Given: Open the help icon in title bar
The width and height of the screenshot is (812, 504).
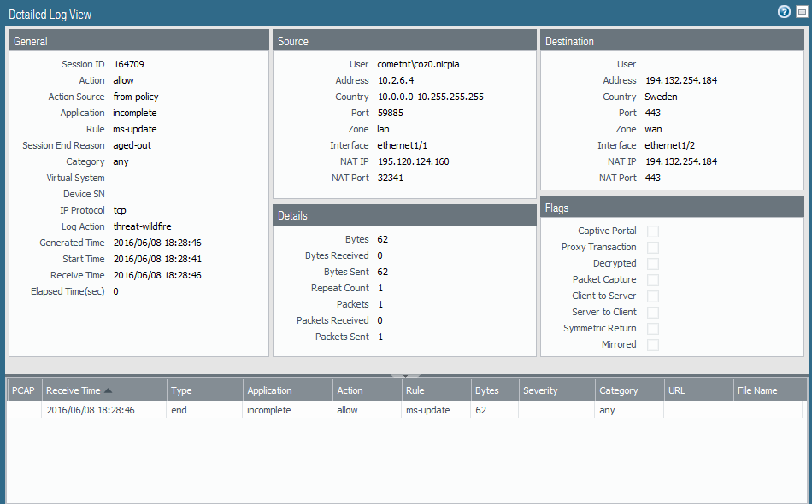Looking at the screenshot, I should click(784, 12).
